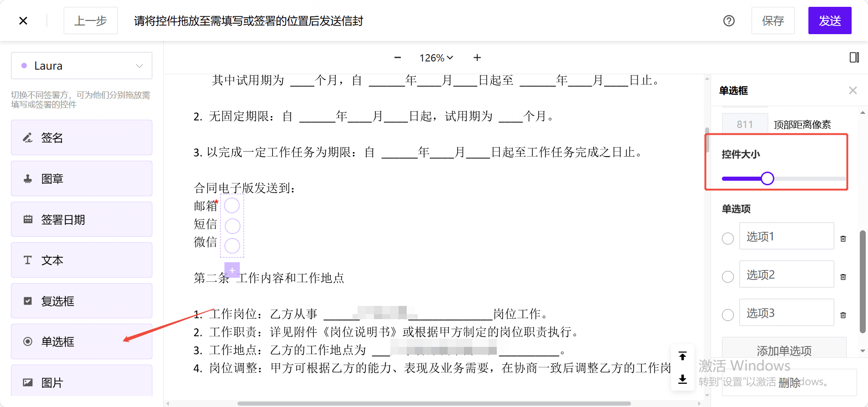Choose the 签名 control item
The width and height of the screenshot is (868, 407).
coord(81,137)
